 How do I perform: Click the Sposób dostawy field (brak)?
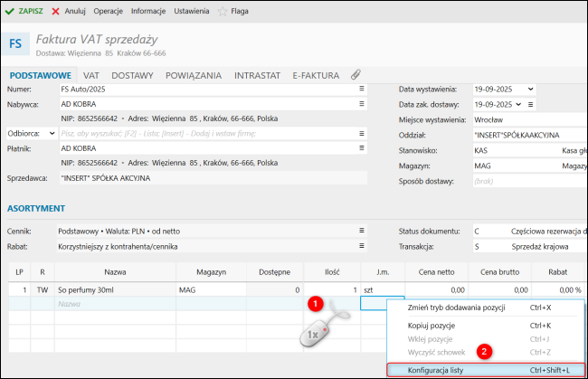[x=530, y=182]
